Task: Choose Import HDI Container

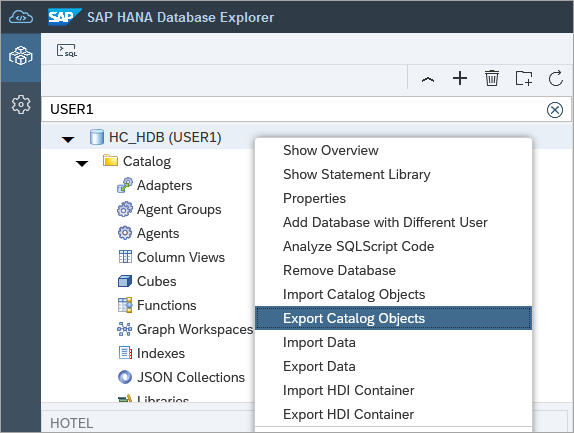Action: tap(394, 390)
